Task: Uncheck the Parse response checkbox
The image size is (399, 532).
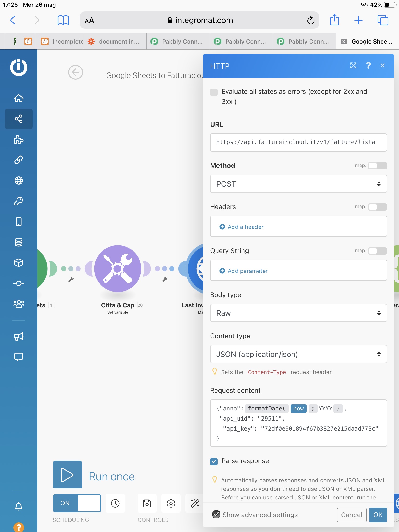Action: tap(214, 461)
